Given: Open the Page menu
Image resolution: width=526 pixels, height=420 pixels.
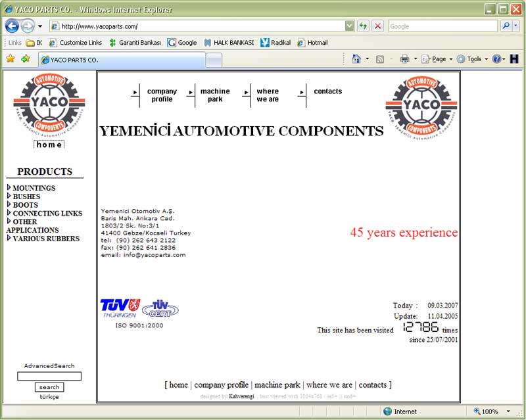Looking at the screenshot, I should click(x=437, y=59).
